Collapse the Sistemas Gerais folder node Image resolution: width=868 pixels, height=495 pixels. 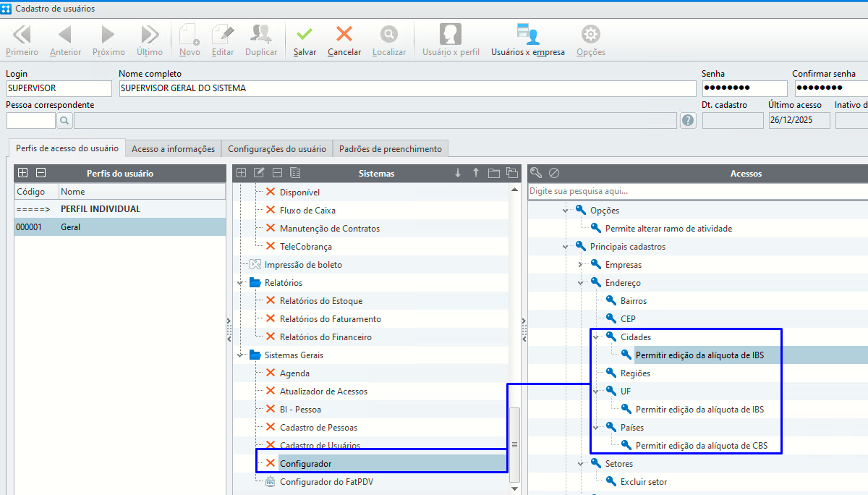[240, 355]
